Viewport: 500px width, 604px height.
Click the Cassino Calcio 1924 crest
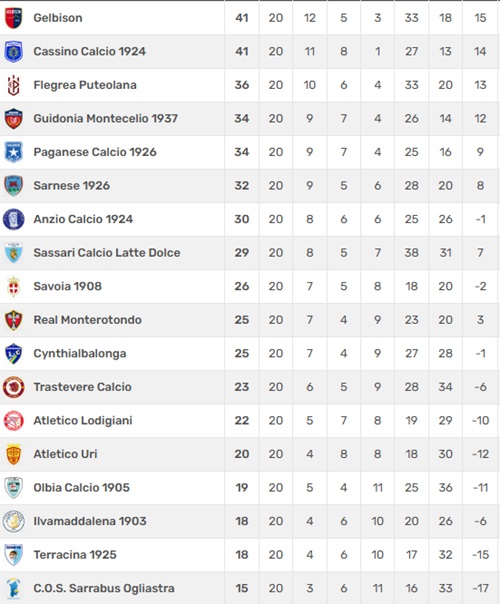(13, 51)
